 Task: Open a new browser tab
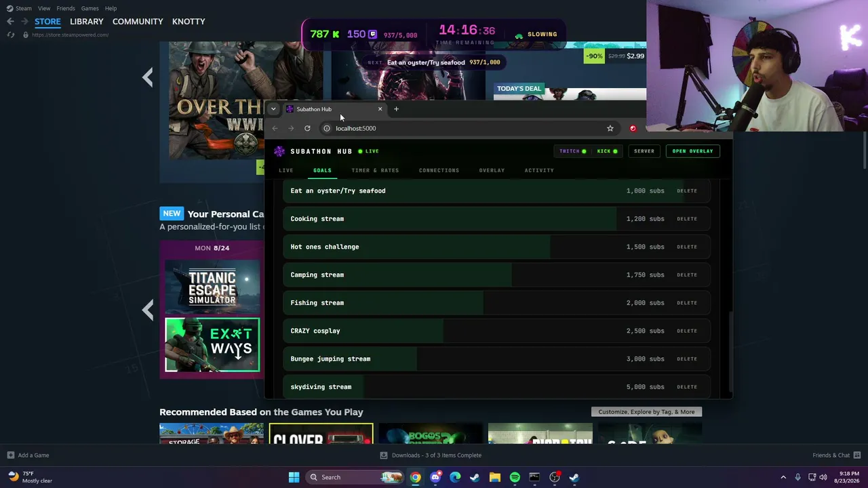pos(396,109)
